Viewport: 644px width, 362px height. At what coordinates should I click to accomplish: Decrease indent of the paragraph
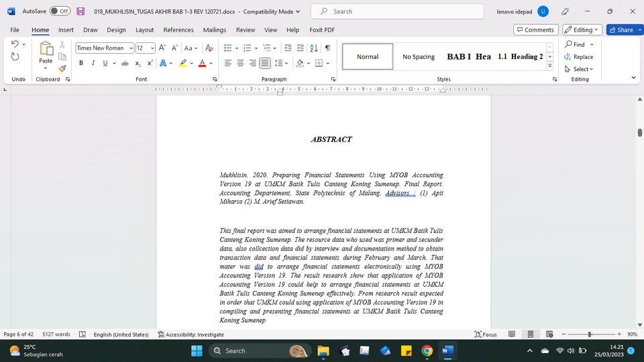(x=288, y=48)
